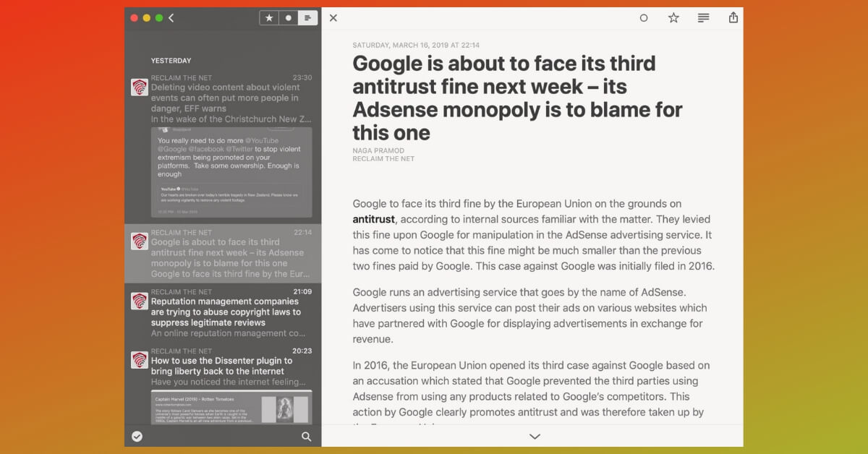Click the Reclaim The Net feed icon on 21:09 item

[140, 301]
